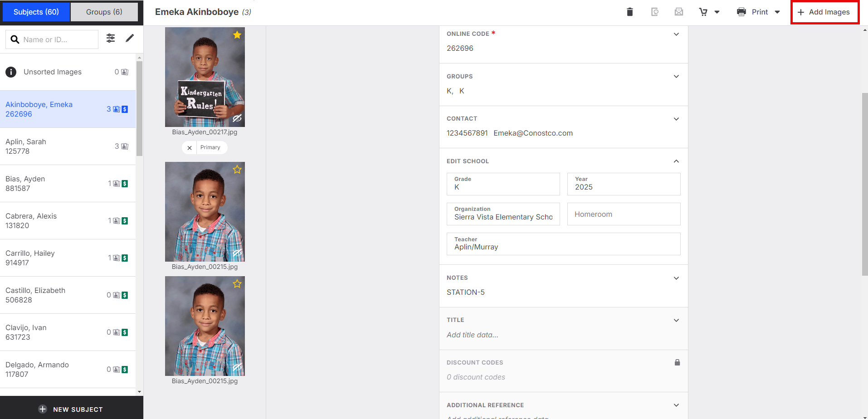
Task: Select subject Akinboboye, Emeka
Action: [68, 109]
